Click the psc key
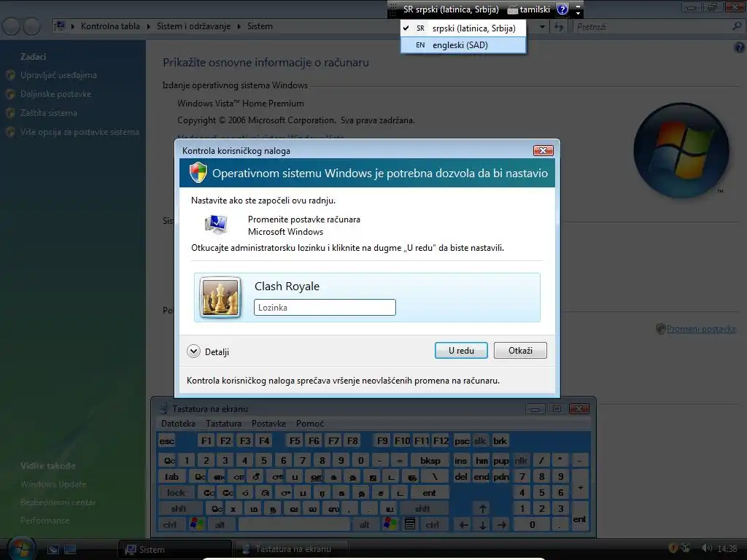The height and width of the screenshot is (560, 747). [x=462, y=441]
